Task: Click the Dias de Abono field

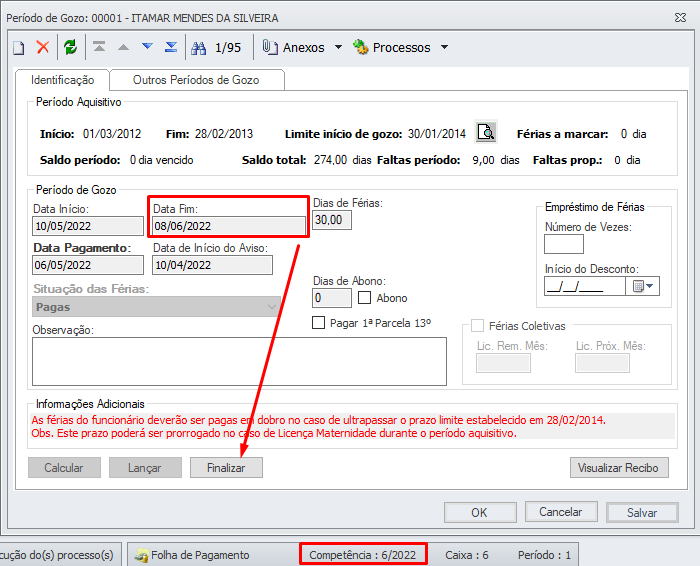Action: (332, 298)
